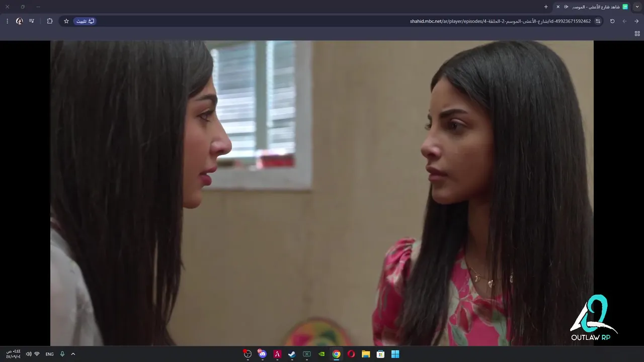The image size is (644, 362).
Task: Open Xbox app from taskbar
Action: coord(307,354)
